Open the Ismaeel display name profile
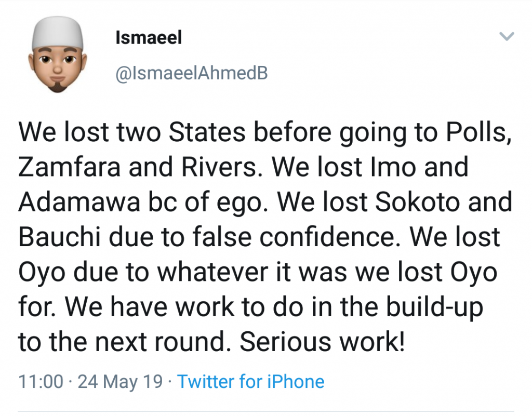 (148, 38)
